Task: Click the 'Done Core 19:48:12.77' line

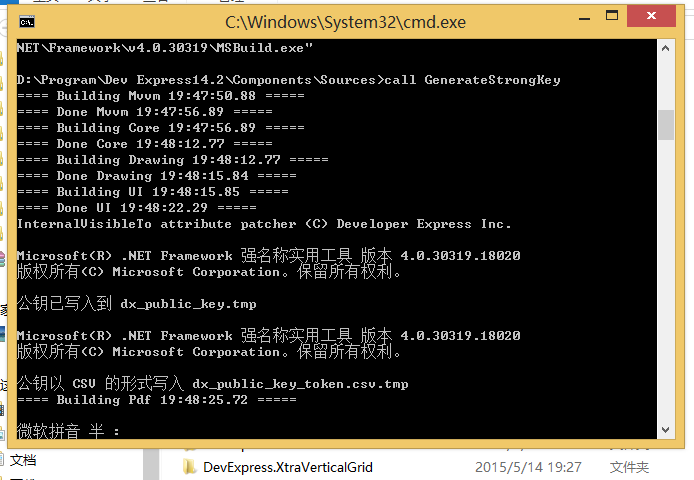Action: click(x=145, y=144)
